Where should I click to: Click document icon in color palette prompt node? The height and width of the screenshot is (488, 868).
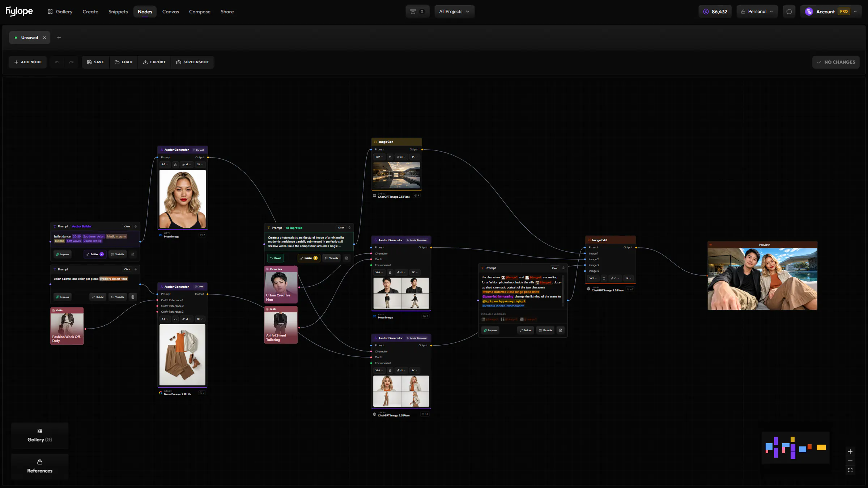click(x=133, y=297)
